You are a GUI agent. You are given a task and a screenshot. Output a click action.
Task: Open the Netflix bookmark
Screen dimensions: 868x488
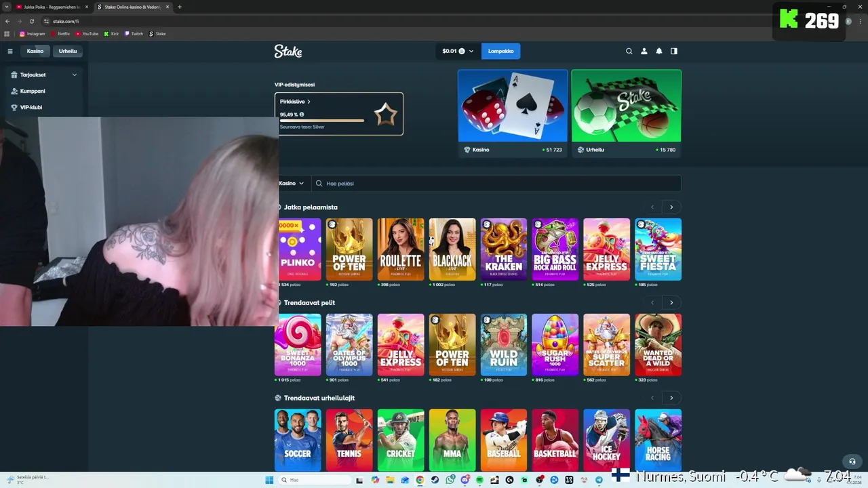click(x=61, y=33)
